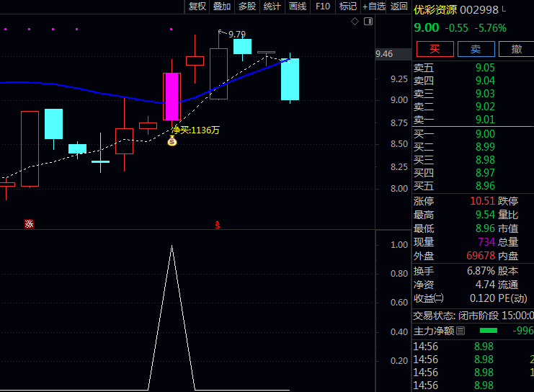Click the 净买:1136万 label
Viewport: 534px width, 392px height.
(195, 130)
